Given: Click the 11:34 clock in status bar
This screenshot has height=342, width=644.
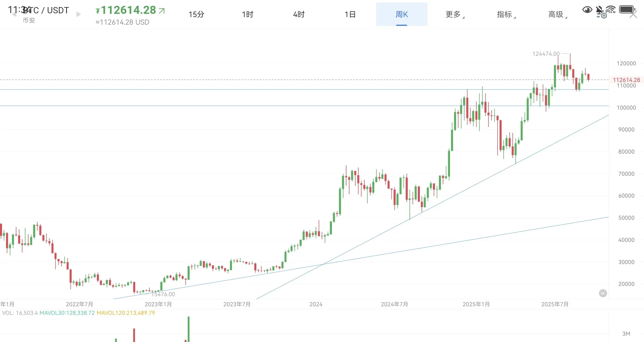Looking at the screenshot, I should click(x=19, y=10).
